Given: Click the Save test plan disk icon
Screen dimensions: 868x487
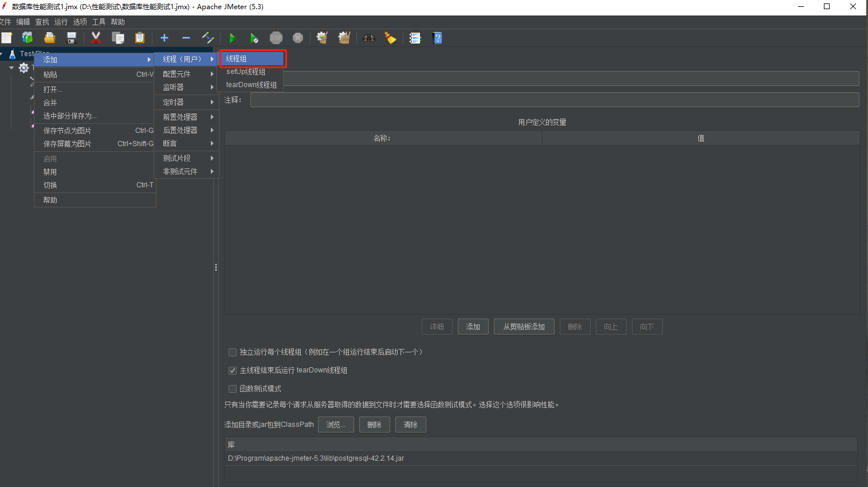Looking at the screenshot, I should pos(71,38).
